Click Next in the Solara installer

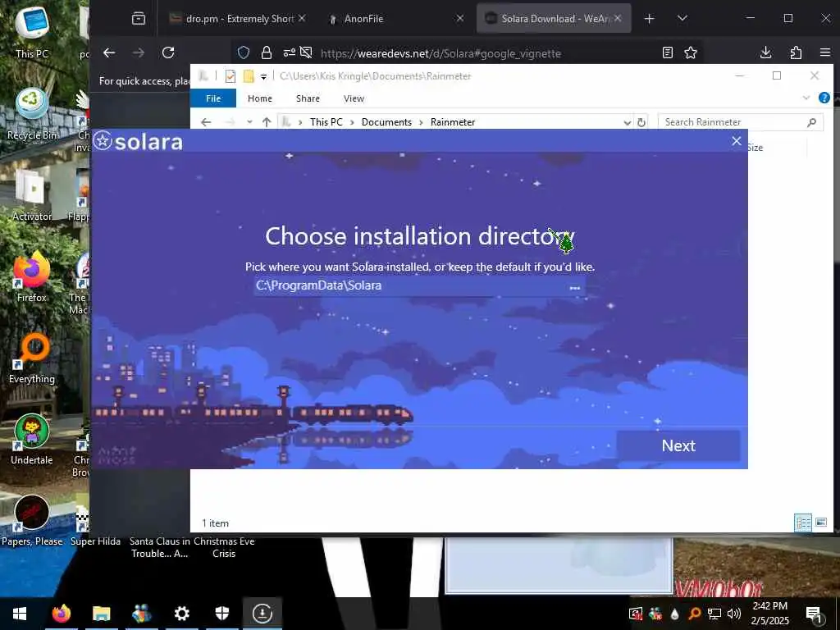pos(678,445)
